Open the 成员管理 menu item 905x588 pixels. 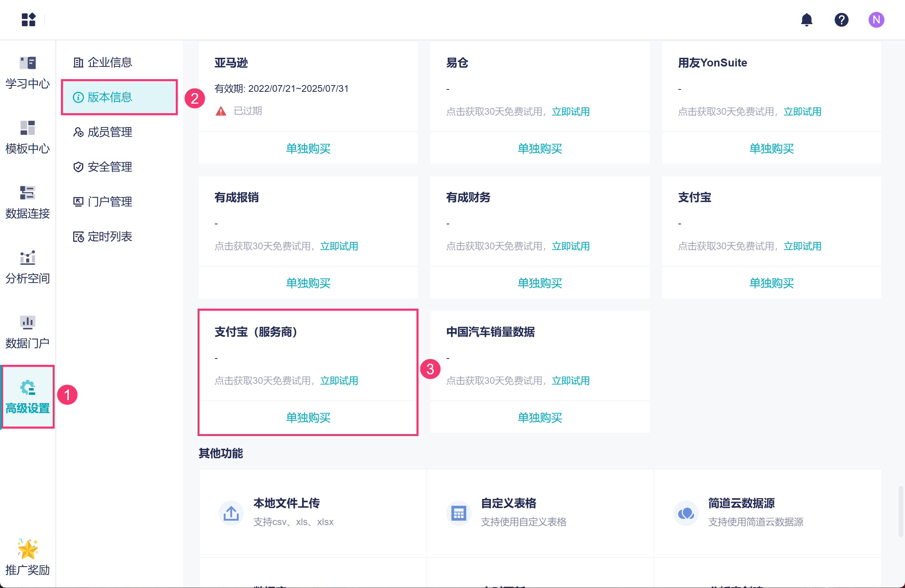coord(109,132)
